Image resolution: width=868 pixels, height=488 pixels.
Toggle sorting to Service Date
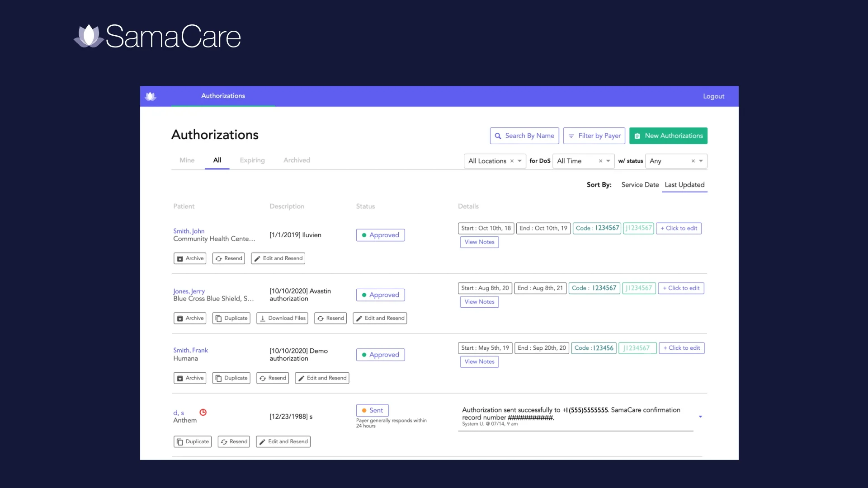(640, 185)
